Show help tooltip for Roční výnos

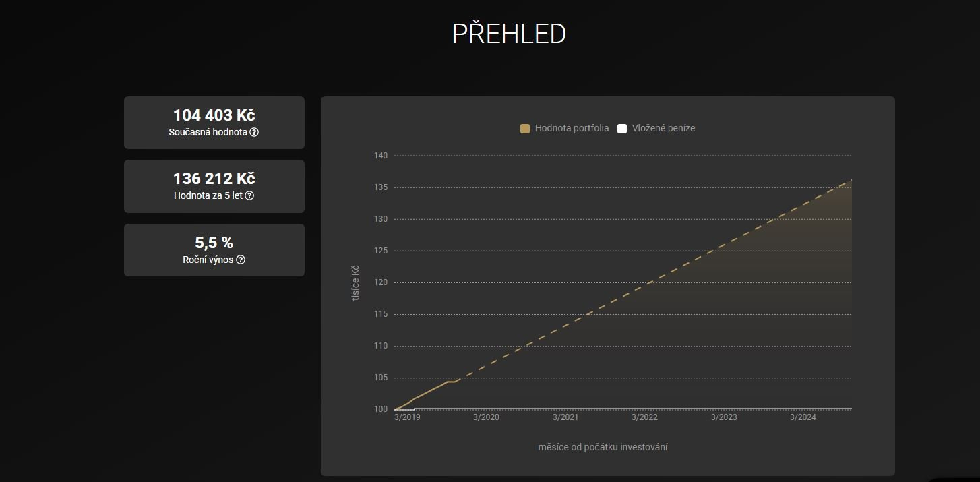(x=241, y=260)
